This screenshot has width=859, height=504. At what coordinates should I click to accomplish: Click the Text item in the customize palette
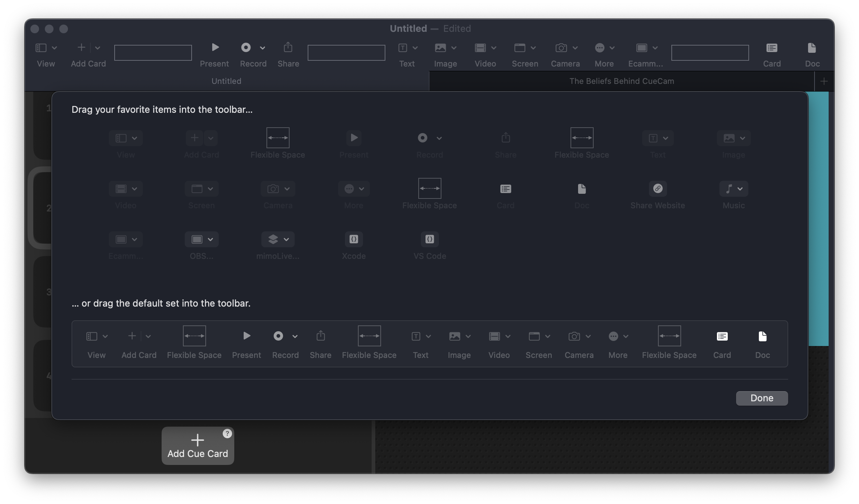[x=658, y=144]
